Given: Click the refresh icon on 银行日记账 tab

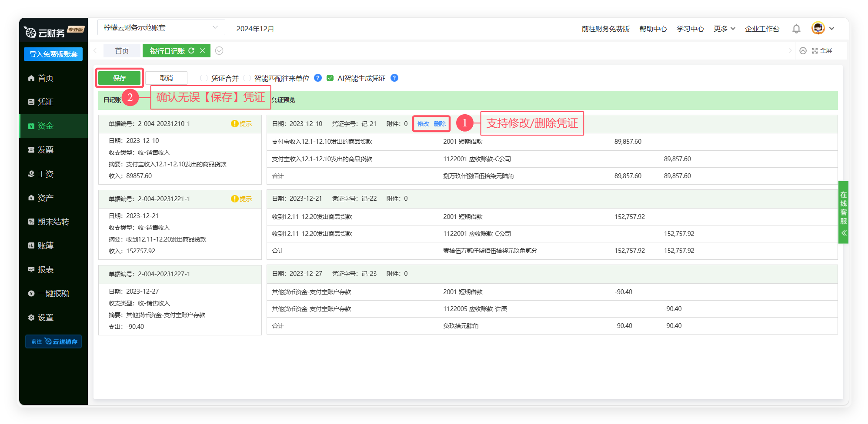Looking at the screenshot, I should (191, 51).
